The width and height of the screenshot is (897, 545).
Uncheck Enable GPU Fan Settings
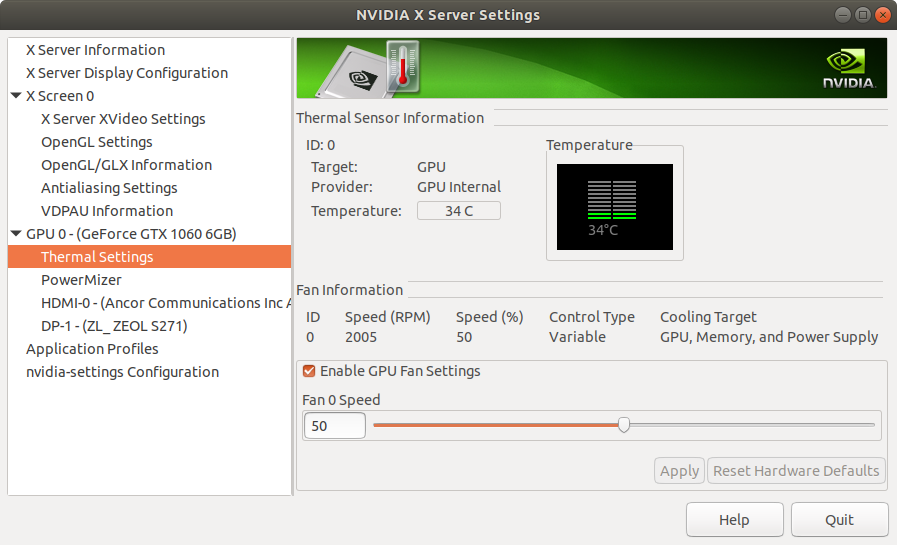point(309,371)
